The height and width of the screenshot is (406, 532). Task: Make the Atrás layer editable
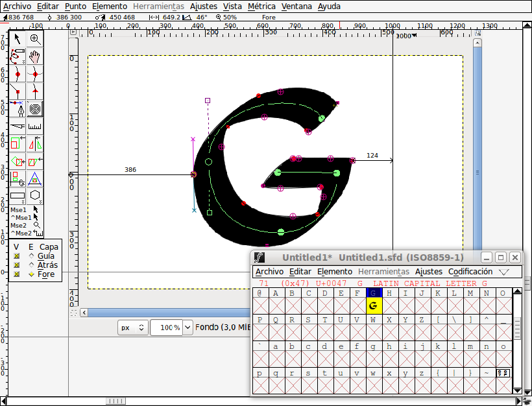(x=32, y=265)
